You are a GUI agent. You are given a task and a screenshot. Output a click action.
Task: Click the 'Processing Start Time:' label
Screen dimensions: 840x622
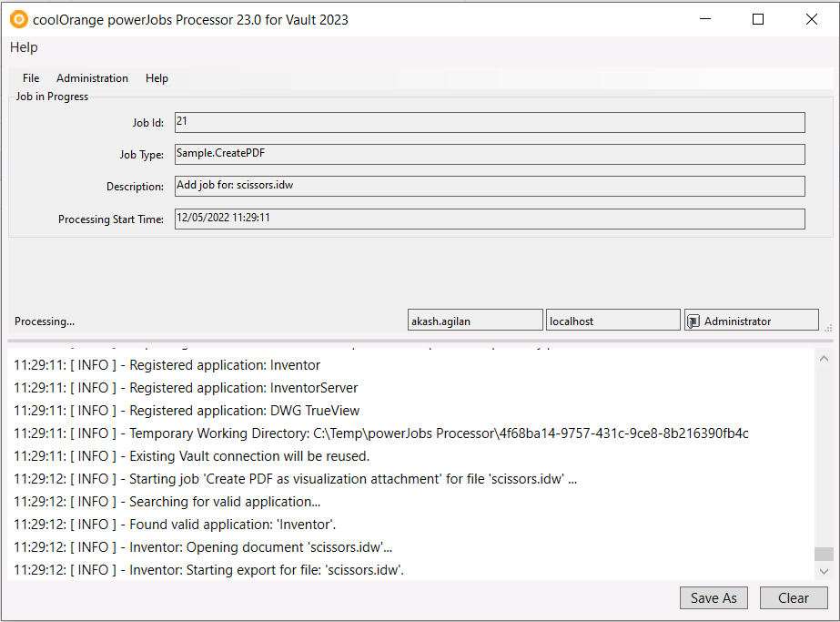click(x=111, y=219)
